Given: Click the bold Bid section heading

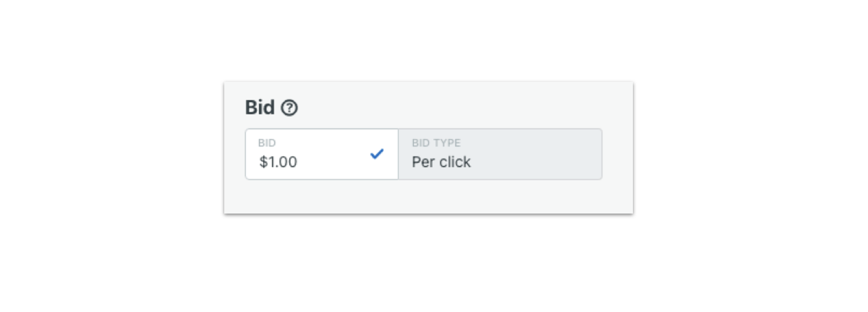Looking at the screenshot, I should click(x=260, y=107).
